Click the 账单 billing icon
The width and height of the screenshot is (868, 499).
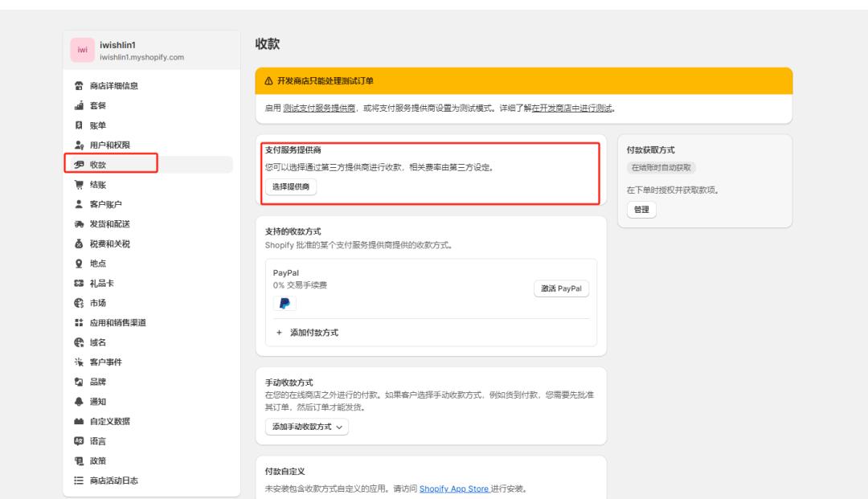[79, 125]
